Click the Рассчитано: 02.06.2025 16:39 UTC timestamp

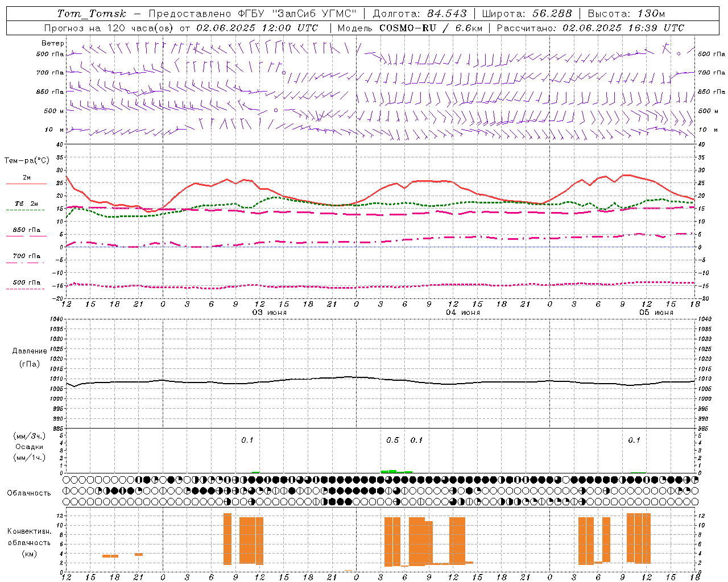(x=590, y=28)
